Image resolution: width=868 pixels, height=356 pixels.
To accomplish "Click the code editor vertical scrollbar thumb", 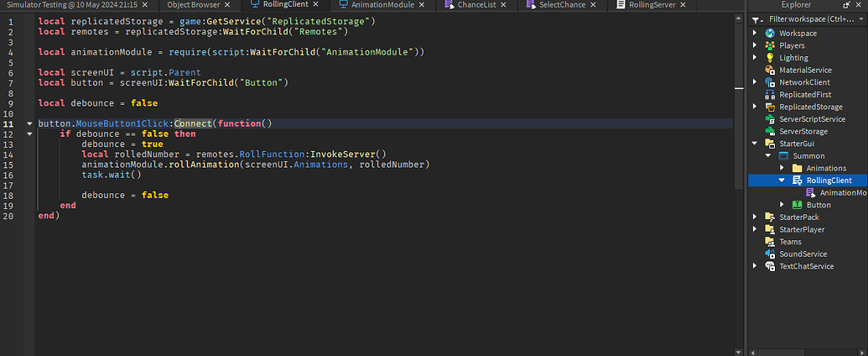I will pyautogui.click(x=739, y=107).
